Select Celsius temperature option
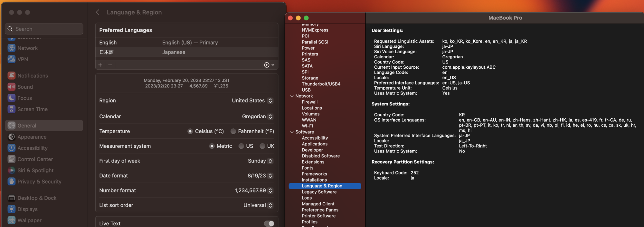The image size is (644, 227). point(190,131)
